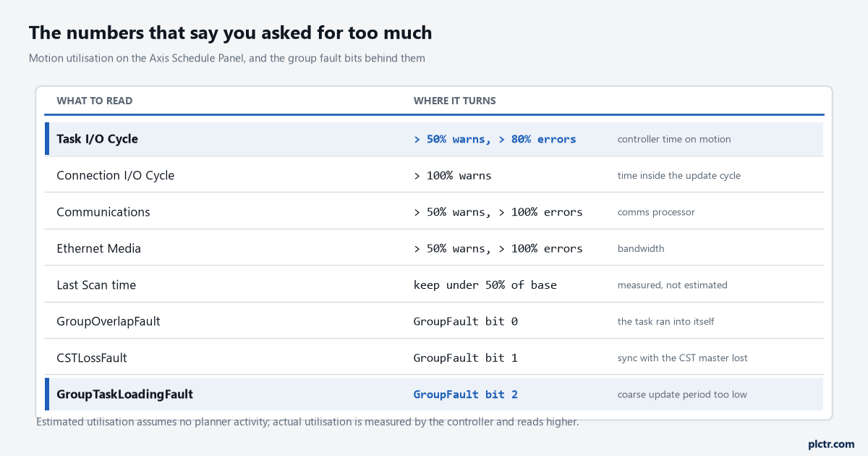Click the "GroupFault bit 2" value

pyautogui.click(x=466, y=394)
